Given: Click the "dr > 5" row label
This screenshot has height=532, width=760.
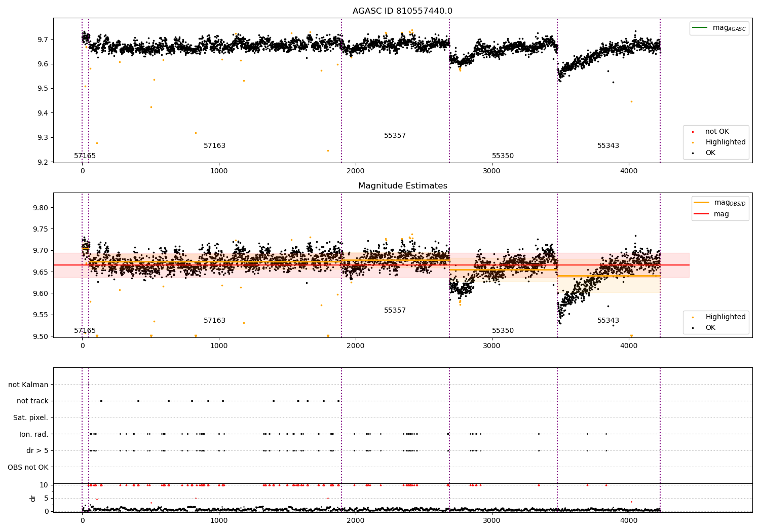Looking at the screenshot, I should click(37, 451).
